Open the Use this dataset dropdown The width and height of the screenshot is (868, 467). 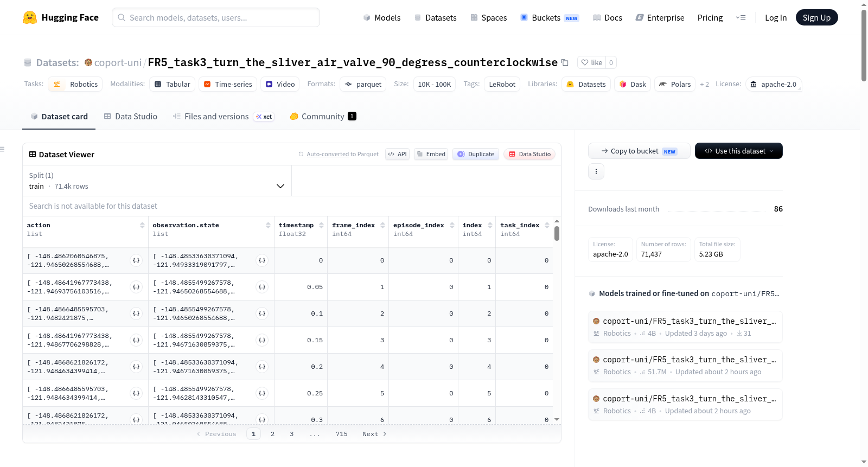[738, 151]
